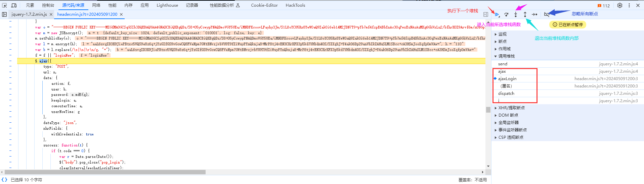Switch to the 网络 panel tab
The height and width of the screenshot is (184, 644).
point(96,5)
